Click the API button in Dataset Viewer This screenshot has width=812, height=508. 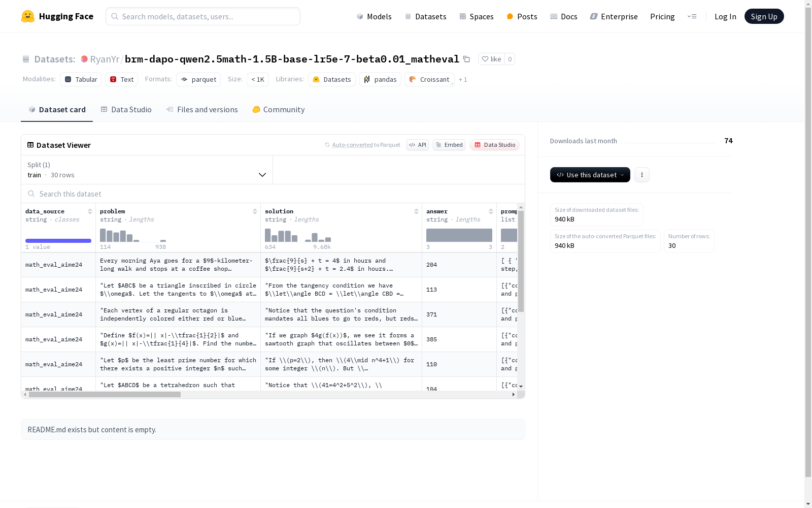coord(418,145)
